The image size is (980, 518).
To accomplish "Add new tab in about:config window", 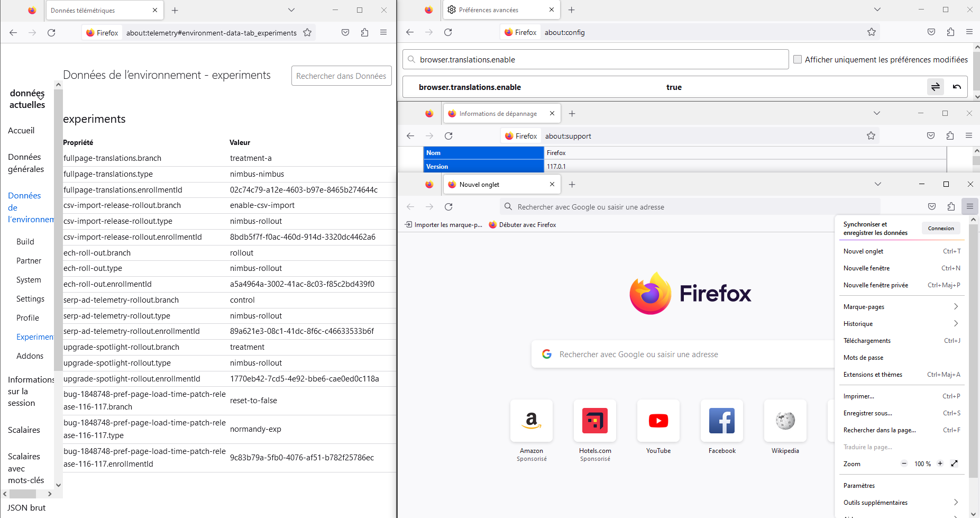I will (572, 10).
